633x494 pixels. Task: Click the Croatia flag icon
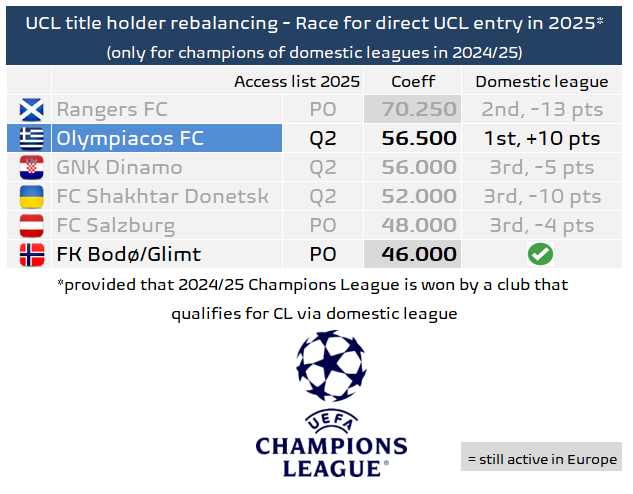(x=31, y=167)
